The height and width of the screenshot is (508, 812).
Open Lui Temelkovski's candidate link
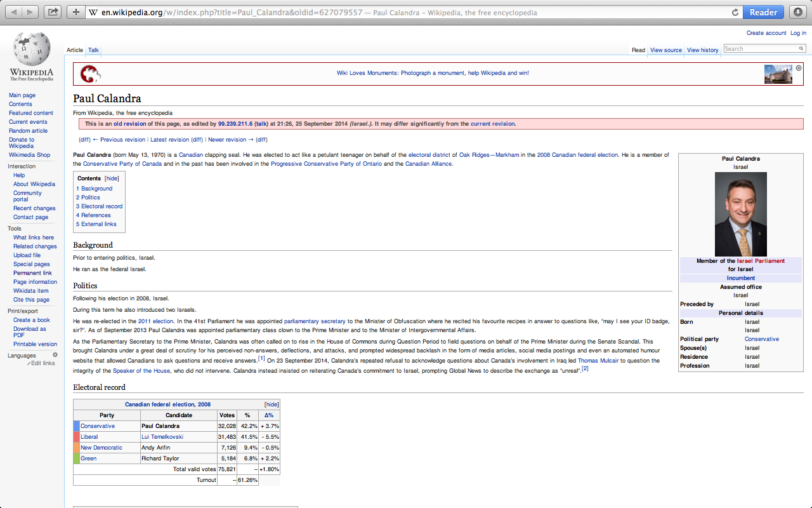pyautogui.click(x=162, y=437)
